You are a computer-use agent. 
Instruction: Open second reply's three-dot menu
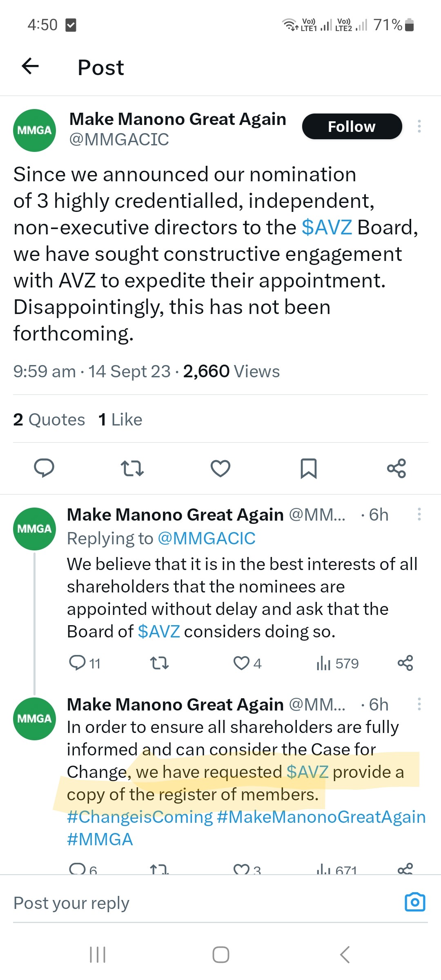pos(419,704)
